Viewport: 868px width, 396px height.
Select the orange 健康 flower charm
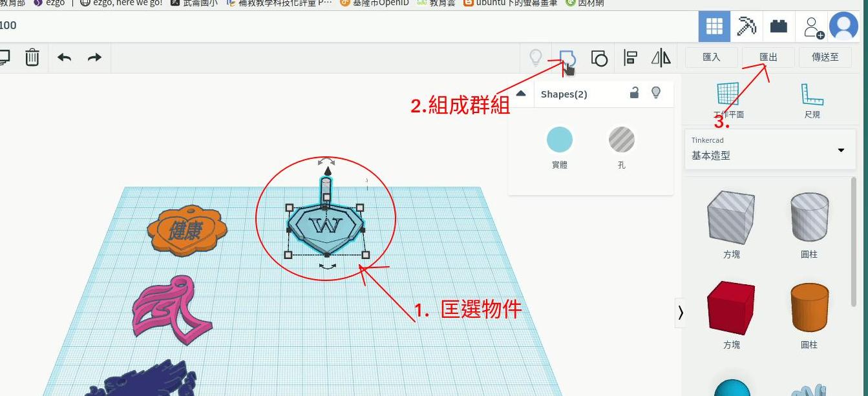click(x=187, y=231)
